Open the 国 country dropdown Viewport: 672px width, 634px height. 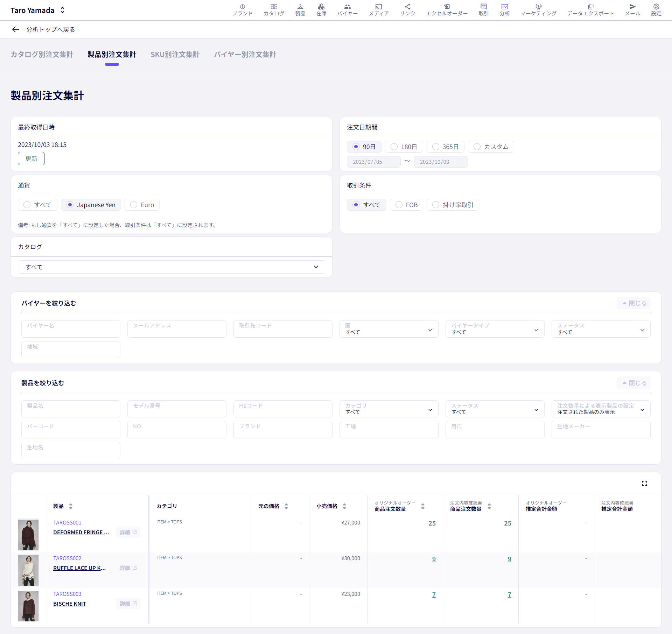coord(389,329)
